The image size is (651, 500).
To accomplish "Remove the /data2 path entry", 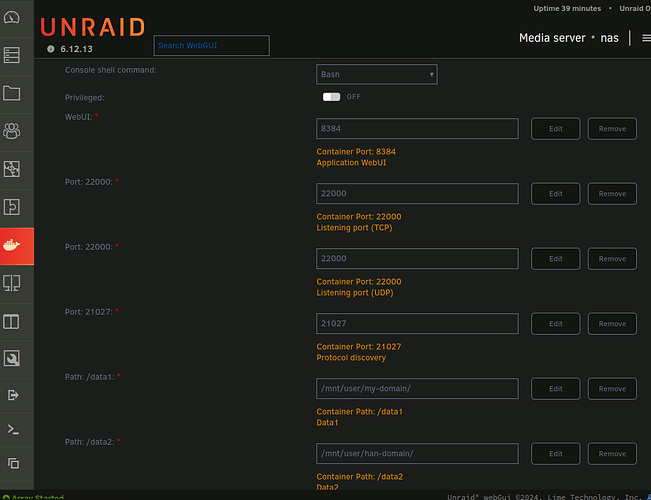I will [612, 454].
